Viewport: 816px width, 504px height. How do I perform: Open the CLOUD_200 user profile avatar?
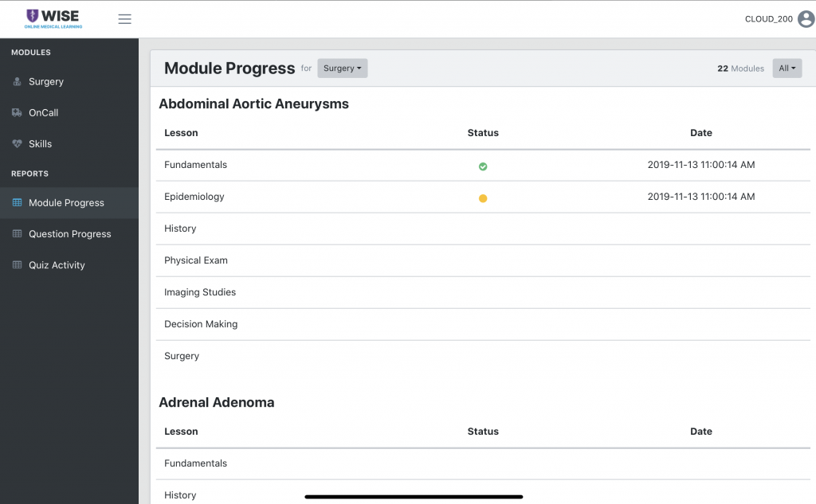tap(806, 19)
